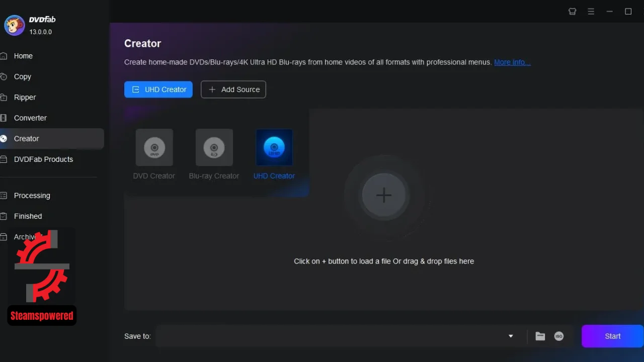The width and height of the screenshot is (644, 362).
Task: Click the UHD Creator label under the disc
Action: 274,176
